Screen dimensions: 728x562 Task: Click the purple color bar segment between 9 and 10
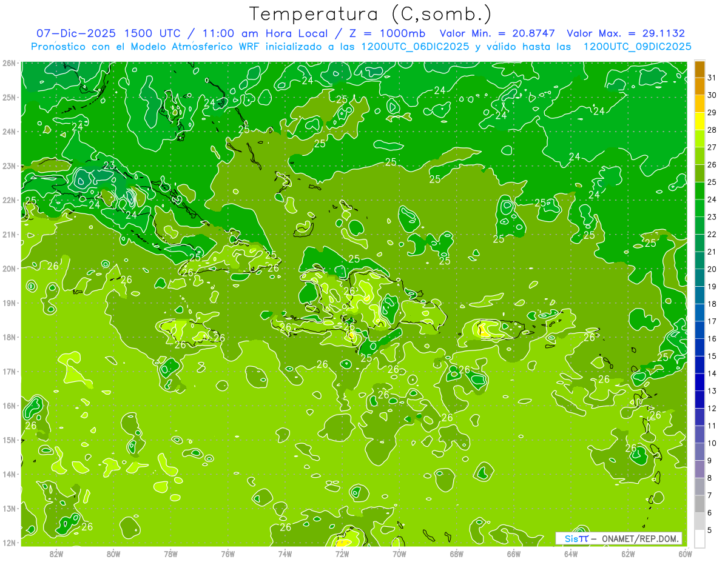[699, 452]
